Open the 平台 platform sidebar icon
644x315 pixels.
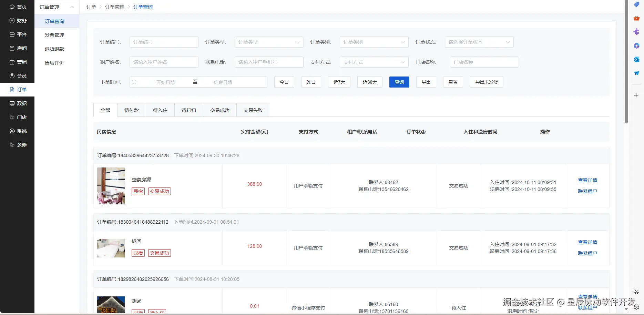click(12, 34)
